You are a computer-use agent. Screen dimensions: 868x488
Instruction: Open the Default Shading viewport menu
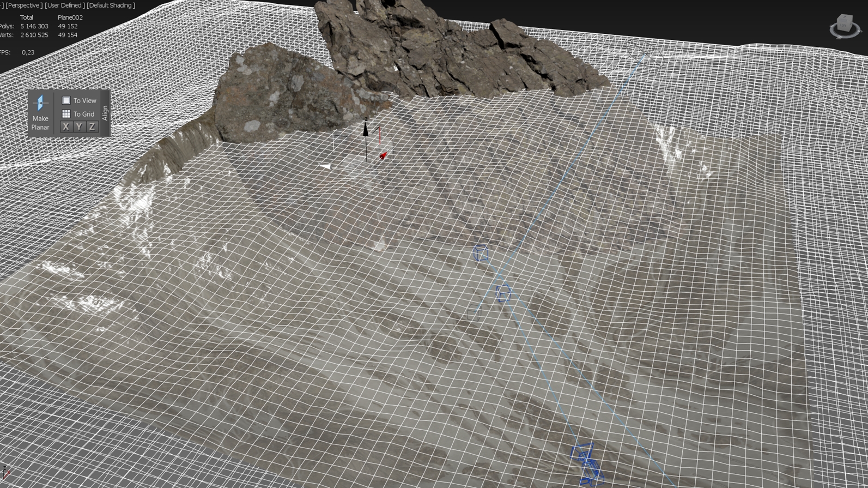pyautogui.click(x=111, y=5)
